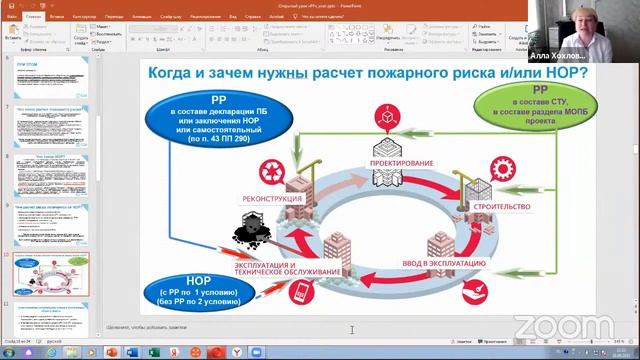This screenshot has height=360, width=640.
Task: Click the Windows Start orb button
Action: (x=9, y=352)
